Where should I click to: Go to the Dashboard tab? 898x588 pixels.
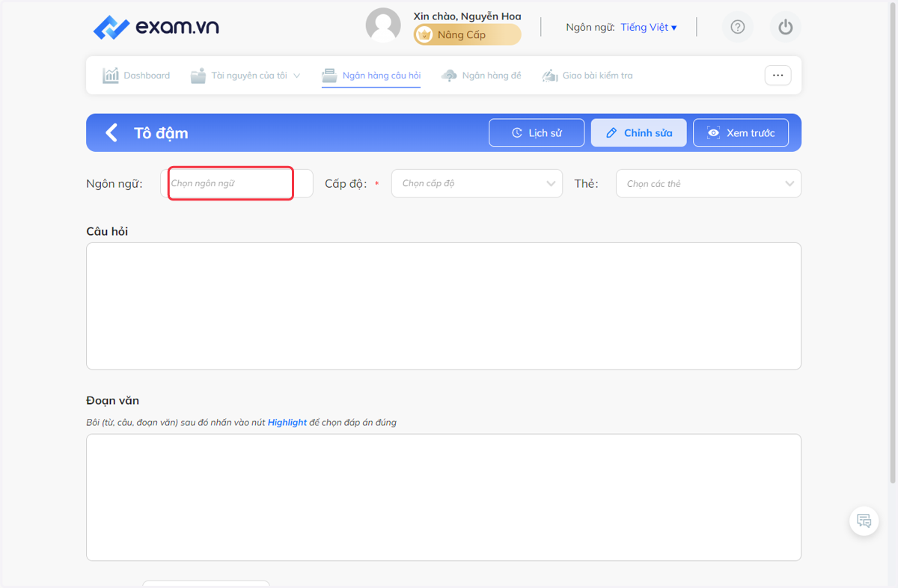pos(136,76)
